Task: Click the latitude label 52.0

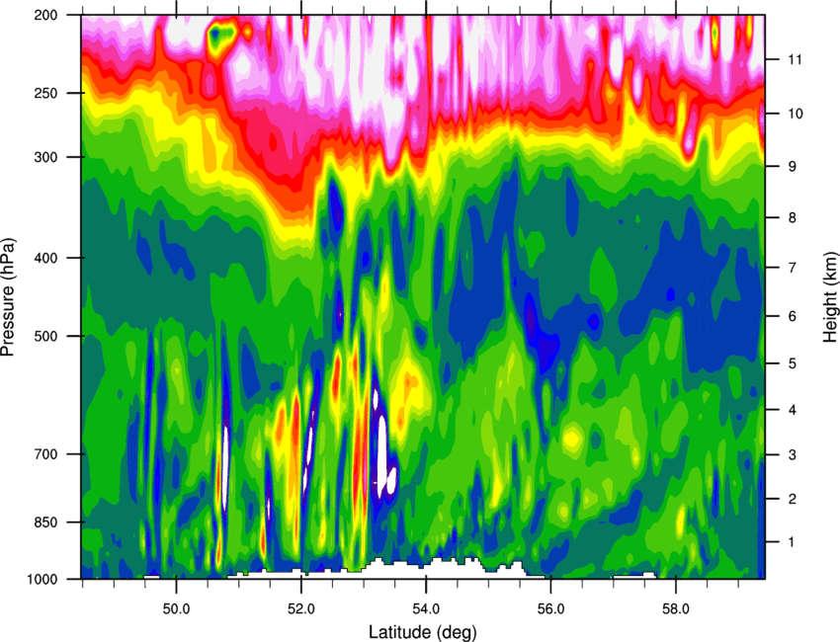Action: pos(301,609)
